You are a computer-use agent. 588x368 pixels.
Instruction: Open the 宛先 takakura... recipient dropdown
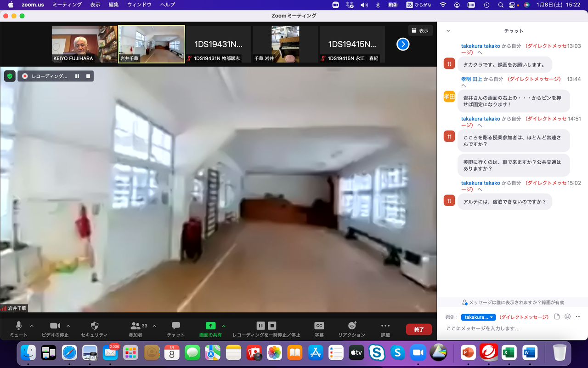tap(478, 317)
